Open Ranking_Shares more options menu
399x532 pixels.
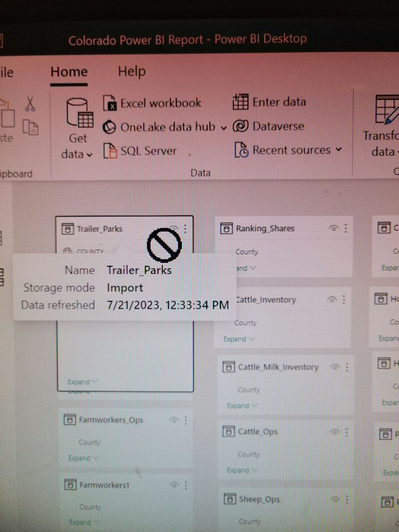tap(345, 228)
